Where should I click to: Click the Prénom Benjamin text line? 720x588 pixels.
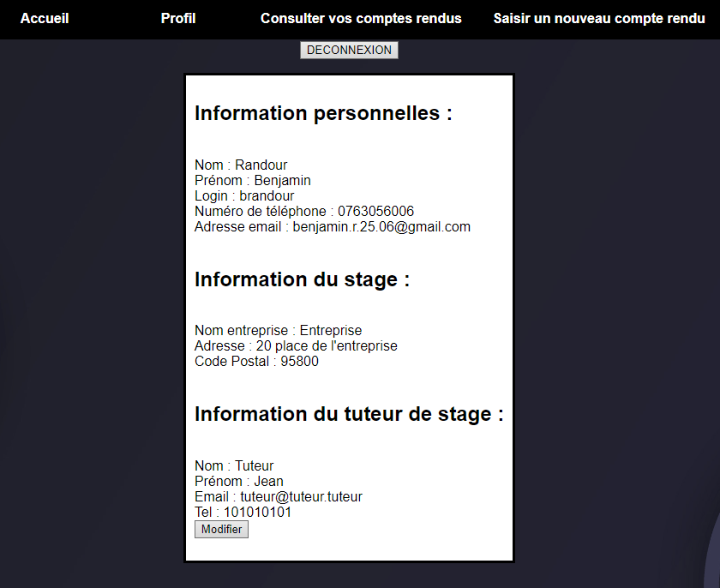(x=253, y=181)
